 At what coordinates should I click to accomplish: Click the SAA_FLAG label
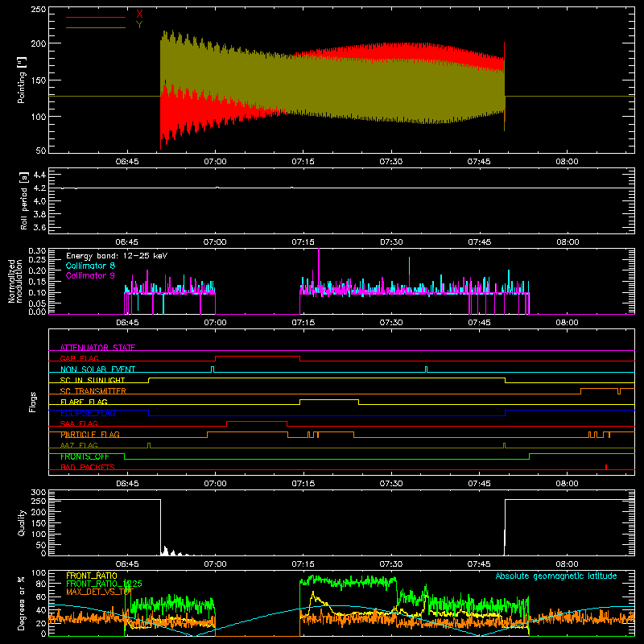[79, 423]
